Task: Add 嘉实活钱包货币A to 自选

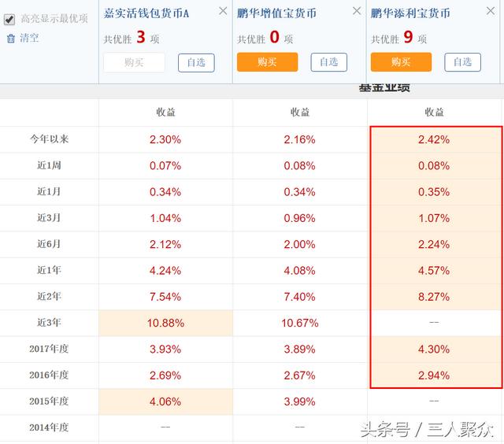Action: 196,63
